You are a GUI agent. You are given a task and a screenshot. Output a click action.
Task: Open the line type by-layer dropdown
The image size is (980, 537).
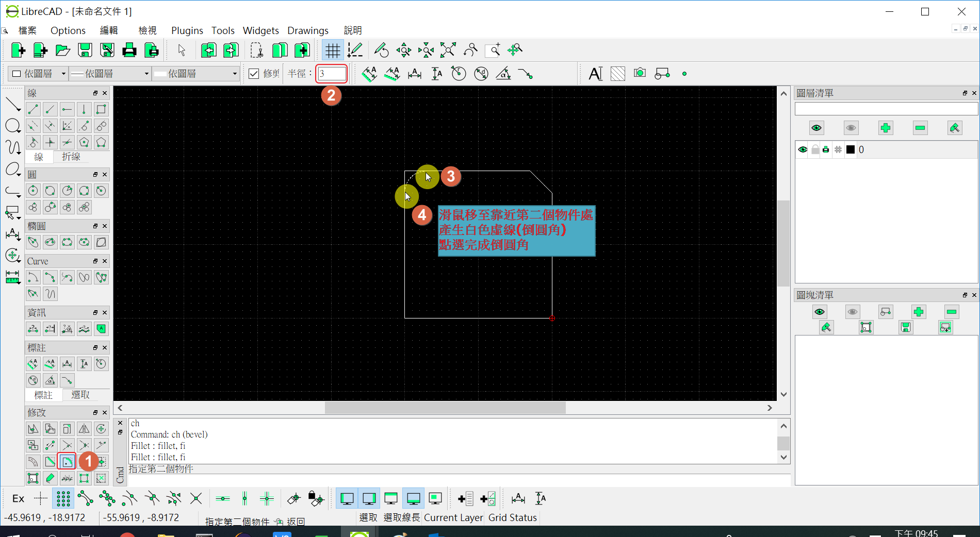pos(197,74)
